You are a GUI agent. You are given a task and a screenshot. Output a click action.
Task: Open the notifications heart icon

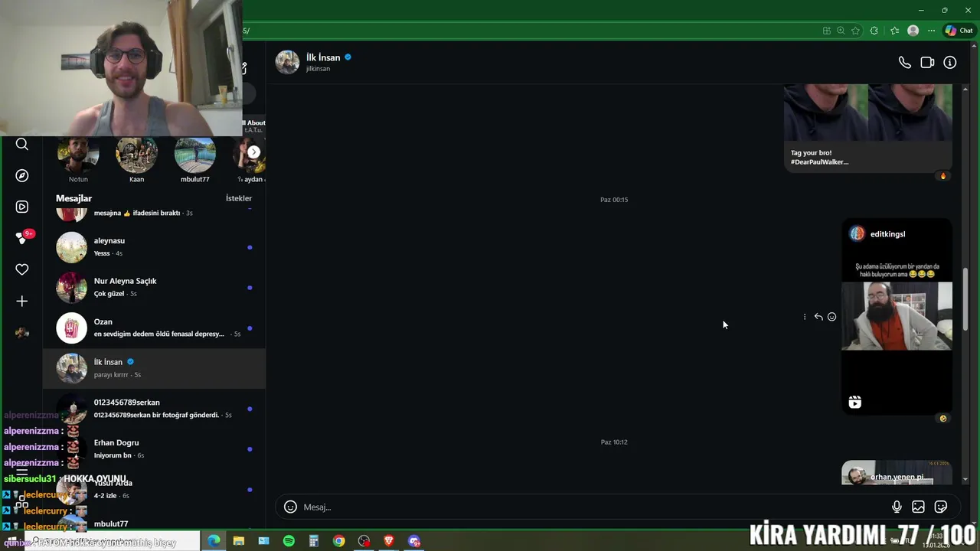(x=22, y=269)
